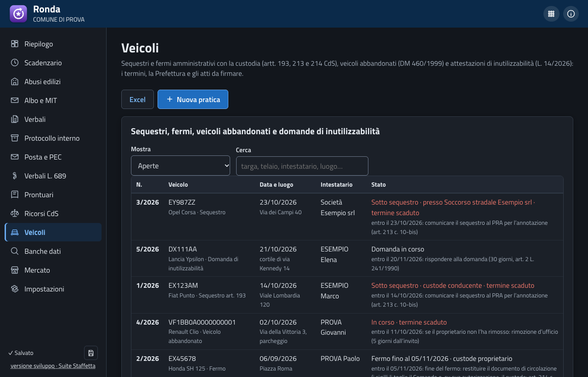Focus the Cerca search field
Image resolution: width=588 pixels, height=377 pixels.
click(302, 166)
